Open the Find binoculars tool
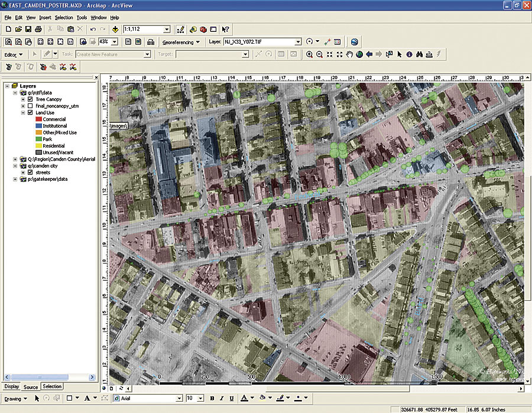The width and height of the screenshot is (532, 413). [x=419, y=54]
